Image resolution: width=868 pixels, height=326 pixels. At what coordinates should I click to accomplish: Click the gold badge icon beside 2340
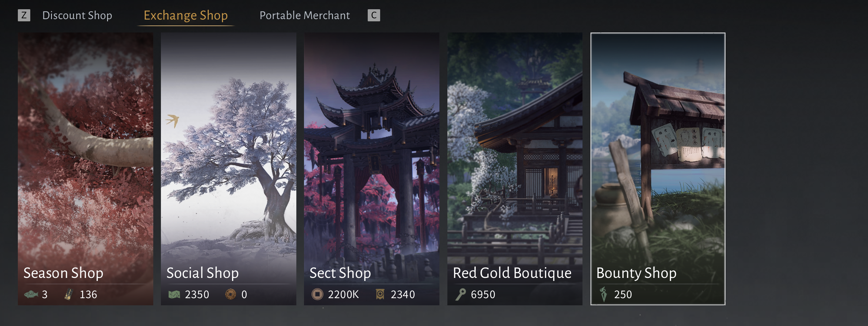[380, 294]
